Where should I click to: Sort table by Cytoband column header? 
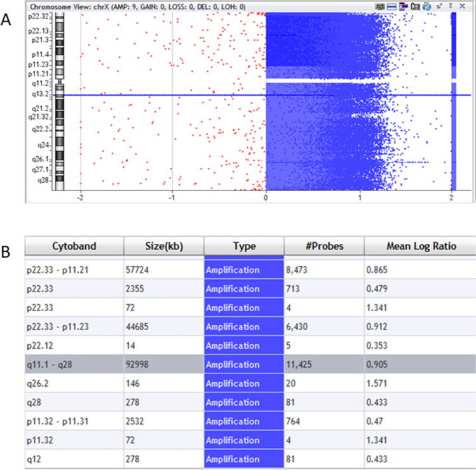[x=74, y=246]
